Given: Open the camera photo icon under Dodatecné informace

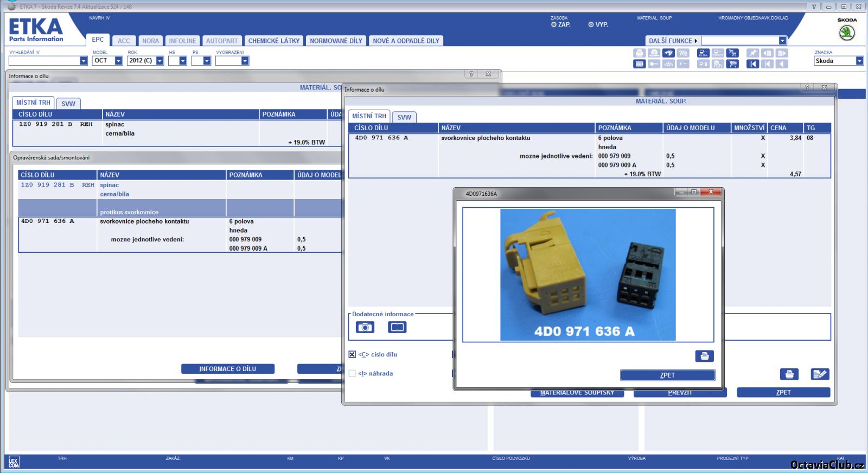Looking at the screenshot, I should tap(365, 327).
